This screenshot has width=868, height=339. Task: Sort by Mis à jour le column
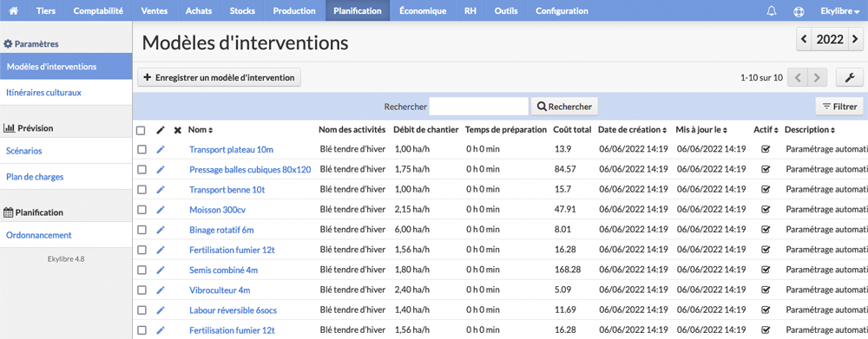coord(702,130)
